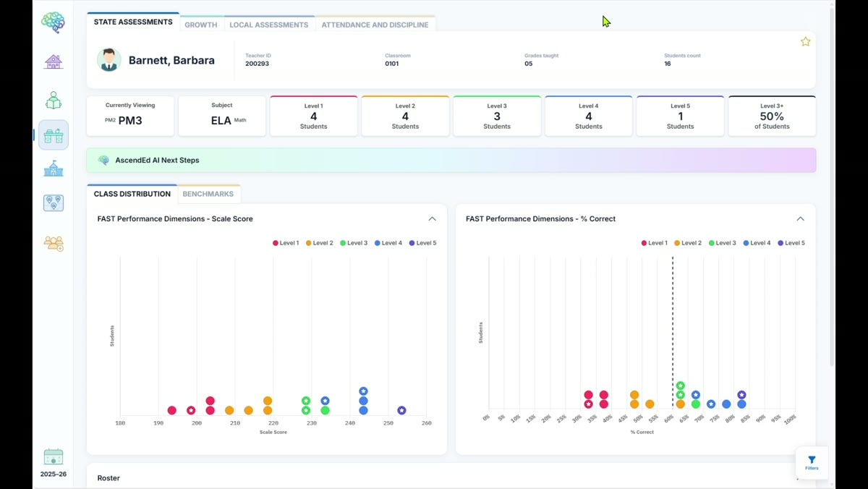Select the classroom icon in sidebar

(54, 135)
